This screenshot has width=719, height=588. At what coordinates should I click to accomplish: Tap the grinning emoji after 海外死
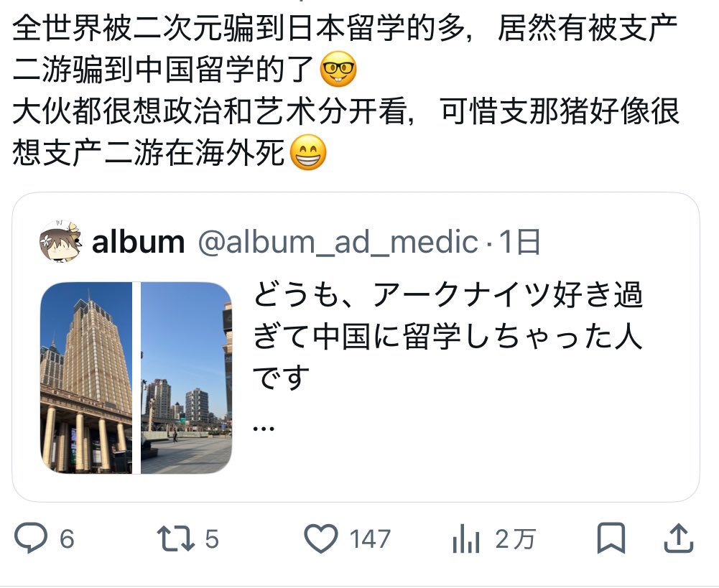[309, 153]
